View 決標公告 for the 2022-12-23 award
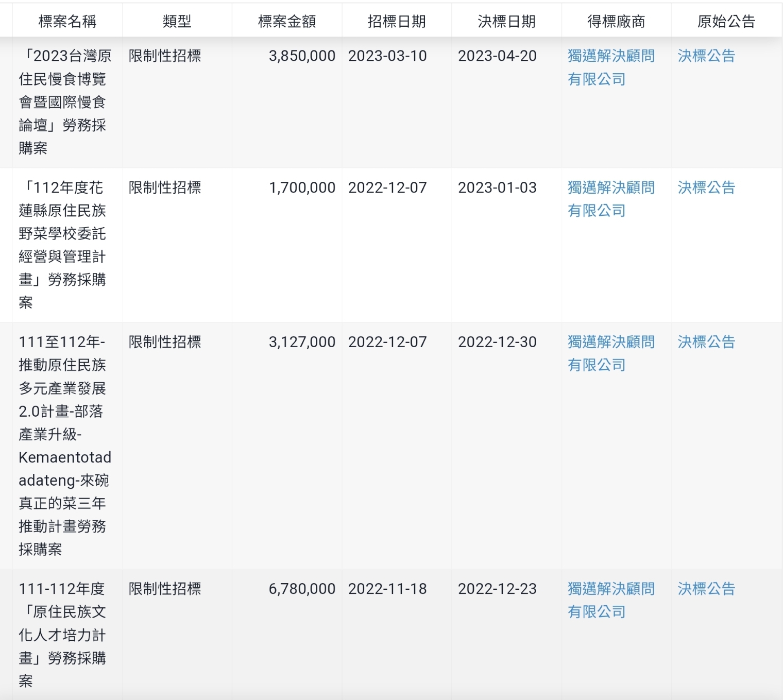The image size is (783, 700). point(706,589)
